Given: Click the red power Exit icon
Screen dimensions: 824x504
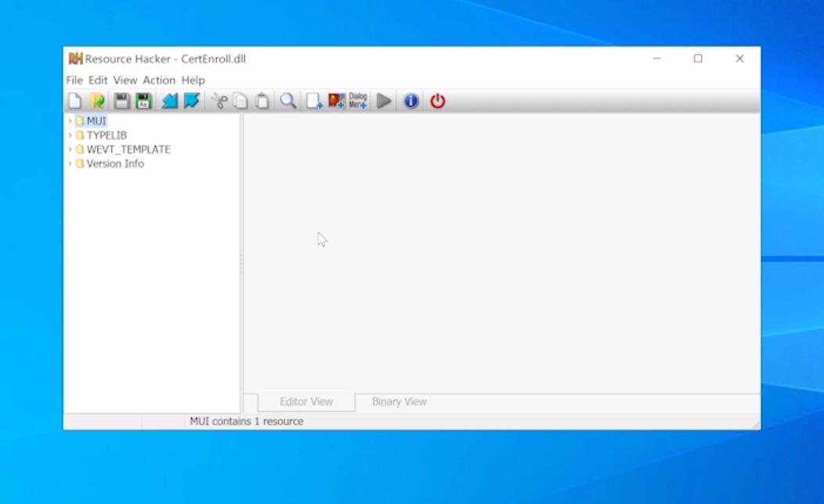Looking at the screenshot, I should (437, 101).
